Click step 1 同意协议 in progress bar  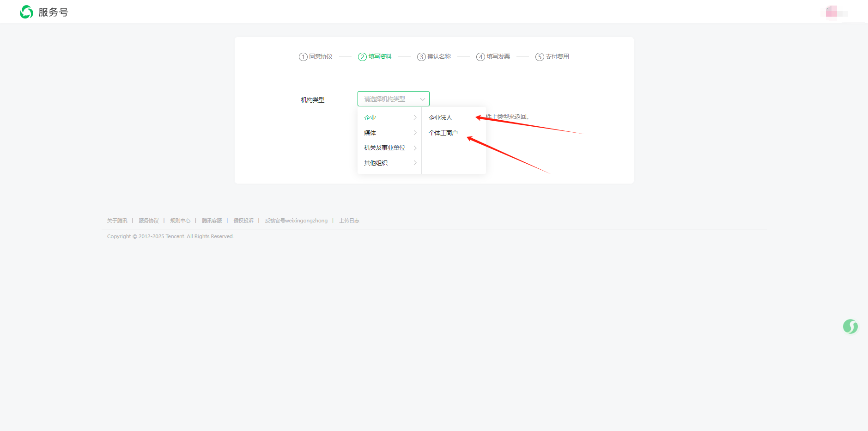point(316,56)
